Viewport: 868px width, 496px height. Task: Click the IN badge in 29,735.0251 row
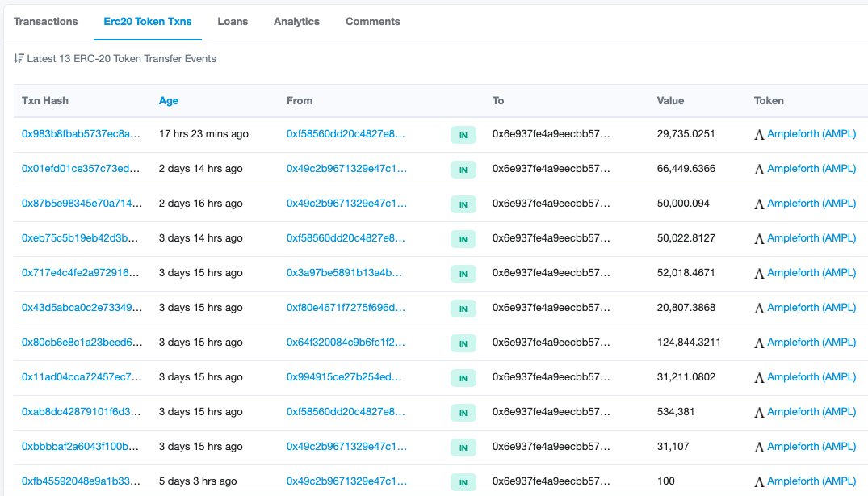click(463, 135)
